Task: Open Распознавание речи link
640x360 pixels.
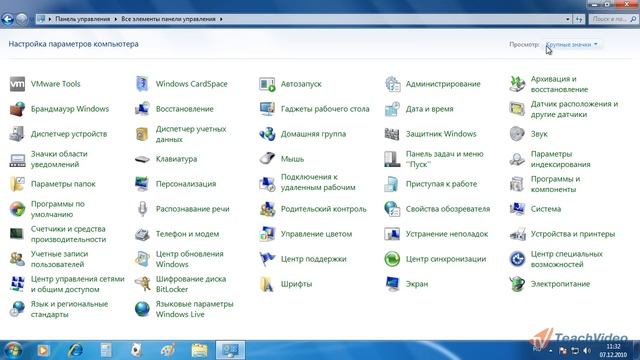Action: (x=192, y=209)
